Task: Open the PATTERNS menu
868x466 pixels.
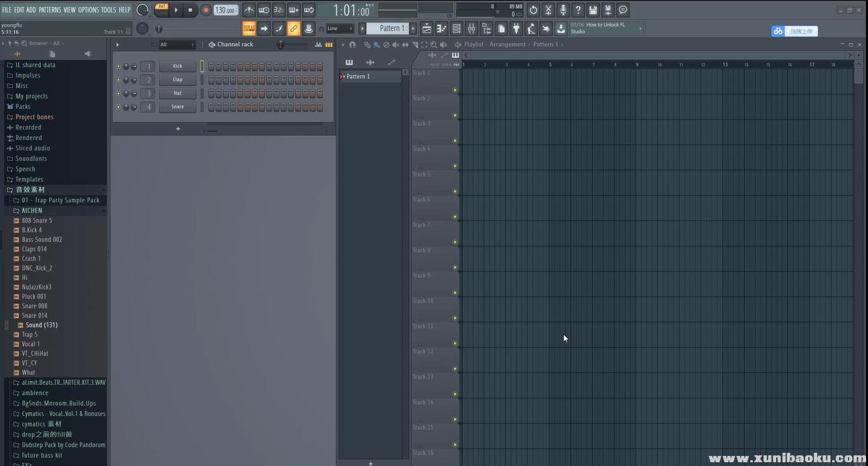Action: click(50, 9)
